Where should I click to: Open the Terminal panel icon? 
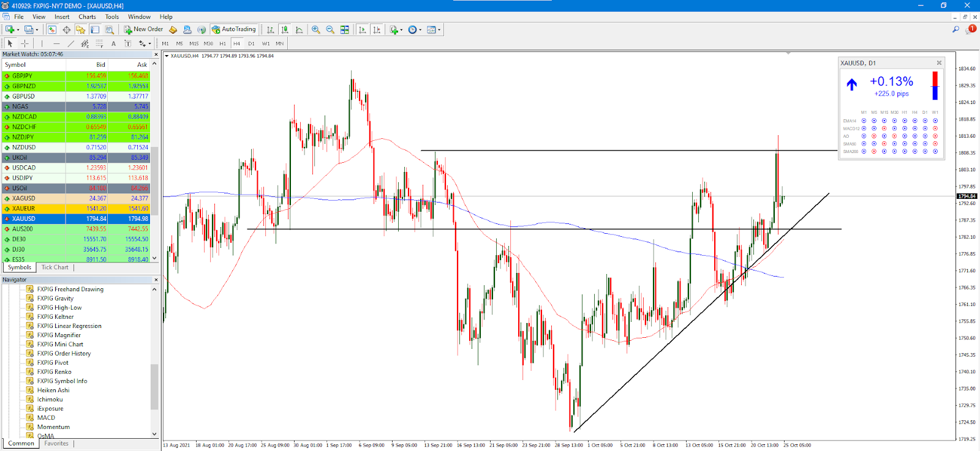pyautogui.click(x=96, y=29)
